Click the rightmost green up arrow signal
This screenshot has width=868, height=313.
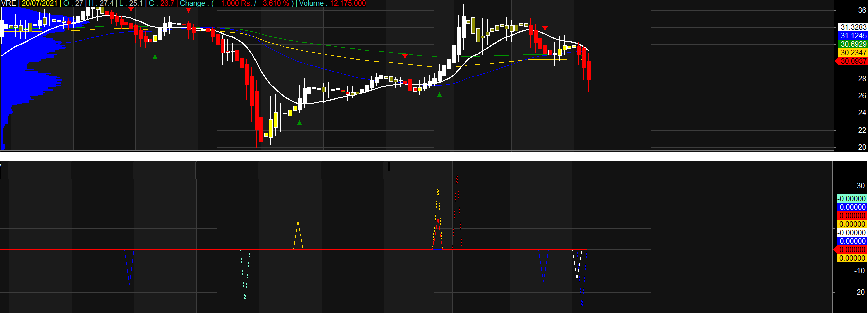point(440,95)
